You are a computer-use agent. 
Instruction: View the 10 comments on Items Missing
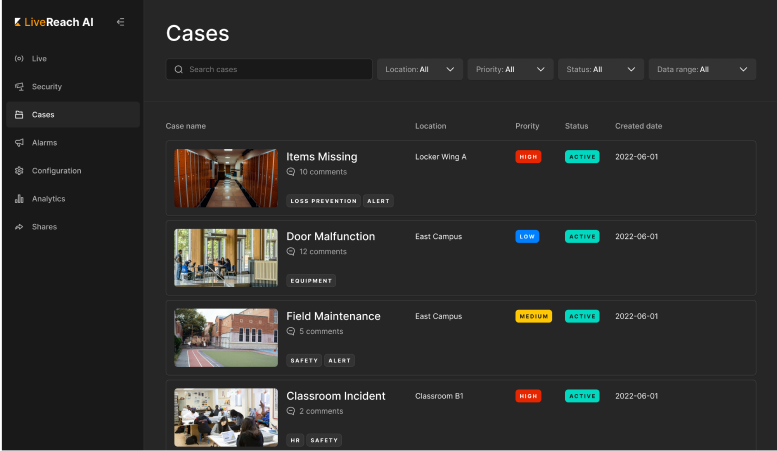point(323,172)
